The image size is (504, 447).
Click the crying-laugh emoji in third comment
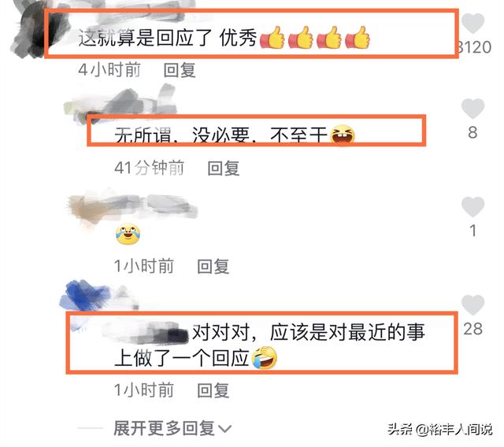tap(128, 234)
